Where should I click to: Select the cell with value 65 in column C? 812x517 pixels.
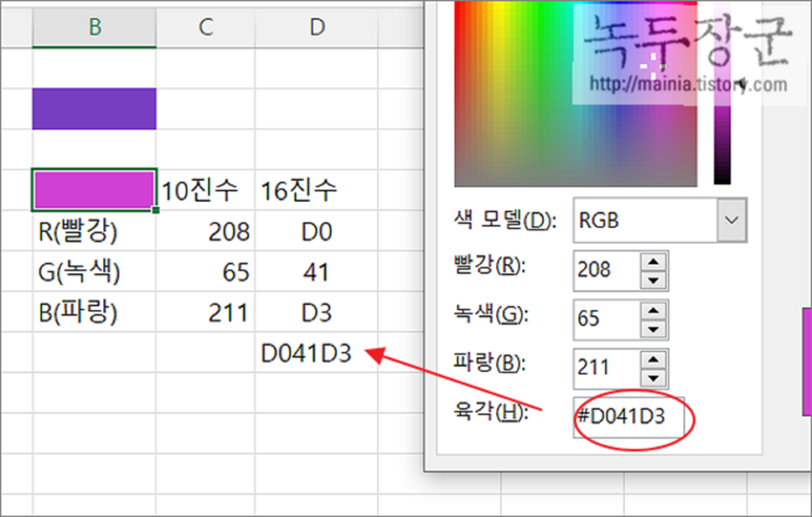pos(205,271)
